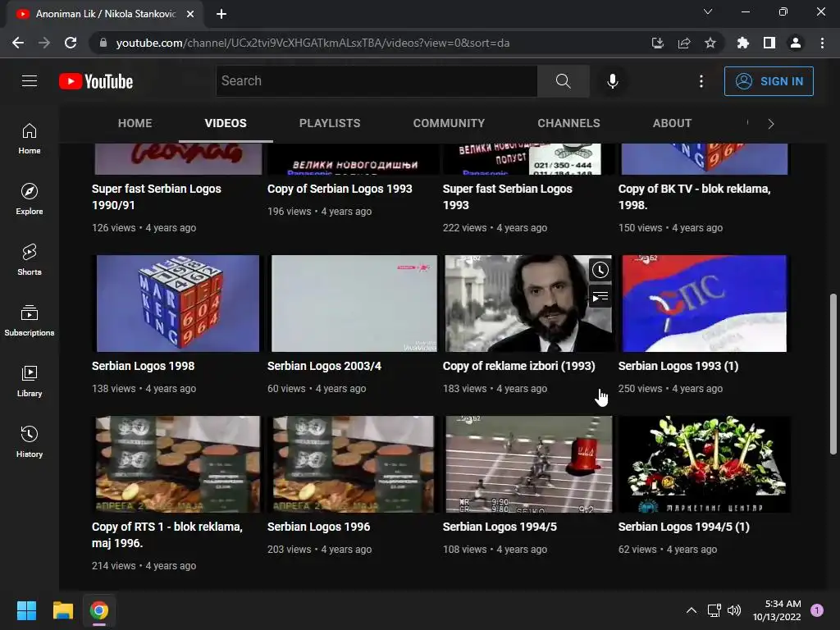840x630 pixels.
Task: Open Explore in sidebar
Action: tap(30, 199)
